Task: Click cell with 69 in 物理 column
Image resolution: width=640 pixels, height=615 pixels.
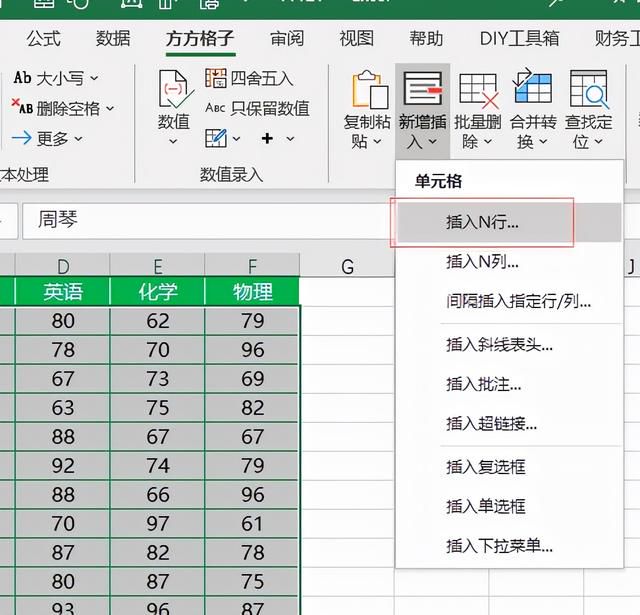Action: point(252,379)
